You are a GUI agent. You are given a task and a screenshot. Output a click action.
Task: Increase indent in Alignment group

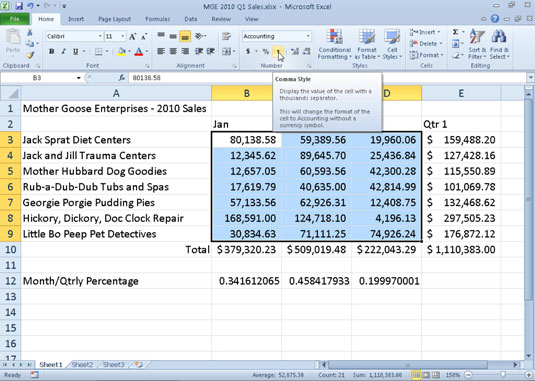pyautogui.click(x=210, y=52)
